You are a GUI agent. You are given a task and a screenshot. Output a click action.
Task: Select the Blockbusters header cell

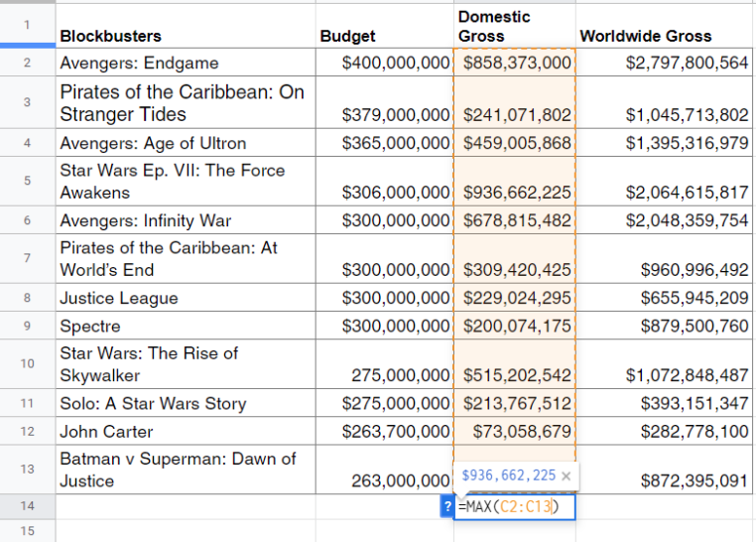tap(186, 26)
